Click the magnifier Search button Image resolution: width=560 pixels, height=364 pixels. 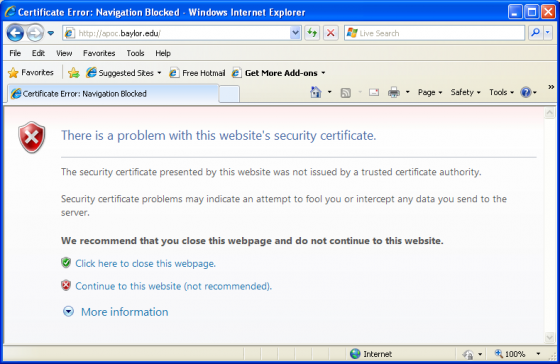pyautogui.click(x=535, y=33)
